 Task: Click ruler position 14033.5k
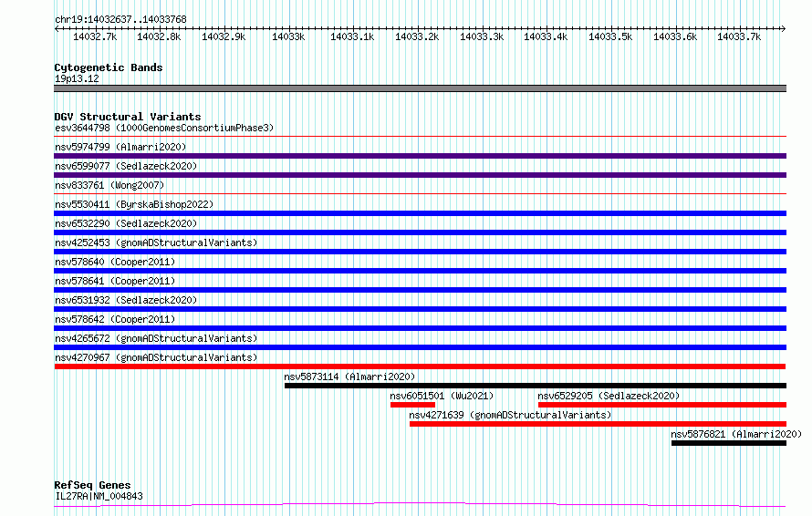610,36
